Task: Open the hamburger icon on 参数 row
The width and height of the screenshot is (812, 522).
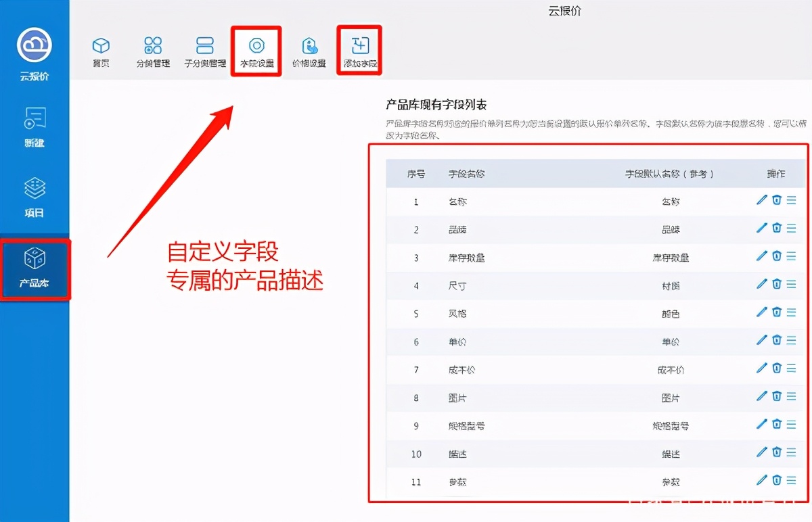Action: click(791, 482)
